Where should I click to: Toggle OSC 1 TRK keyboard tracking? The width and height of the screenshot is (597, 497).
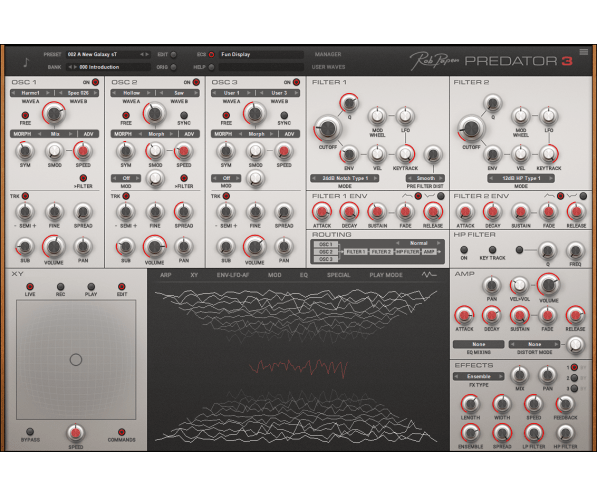coord(25,196)
